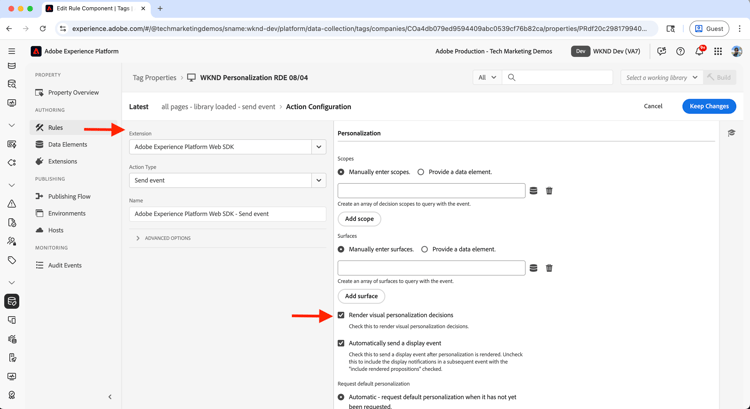This screenshot has height=409, width=750.
Task: Open Rules in sidebar
Action: coord(74,128)
